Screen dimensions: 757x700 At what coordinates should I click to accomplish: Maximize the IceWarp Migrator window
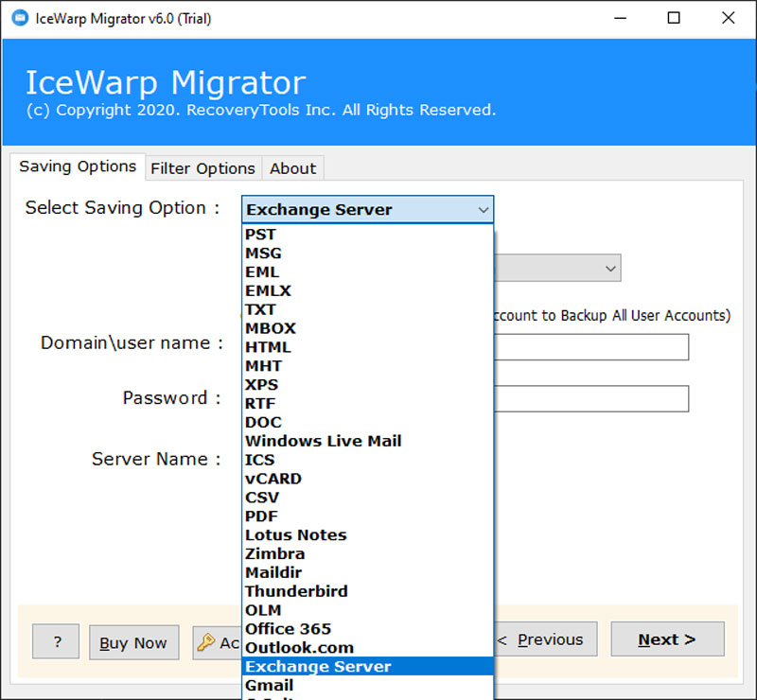674,18
